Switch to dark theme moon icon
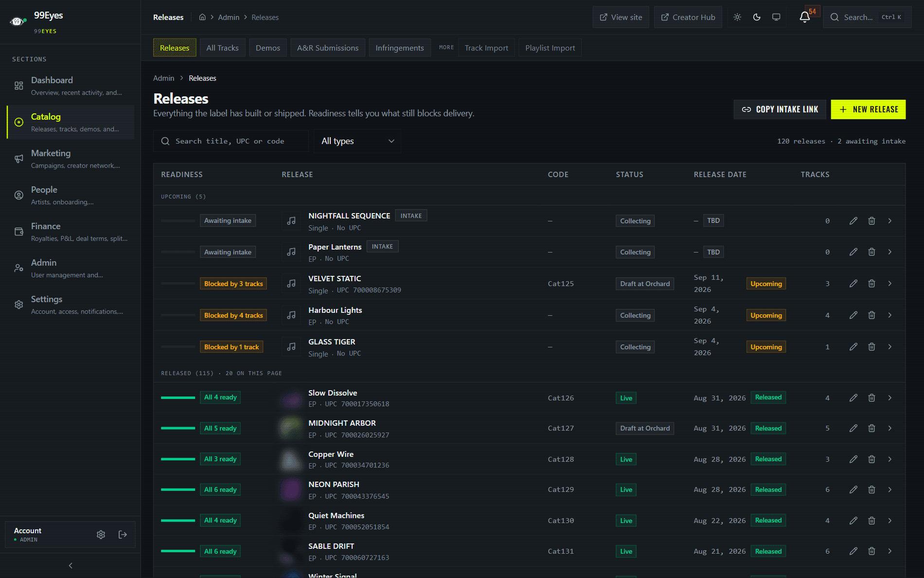The height and width of the screenshot is (578, 924). click(x=757, y=17)
